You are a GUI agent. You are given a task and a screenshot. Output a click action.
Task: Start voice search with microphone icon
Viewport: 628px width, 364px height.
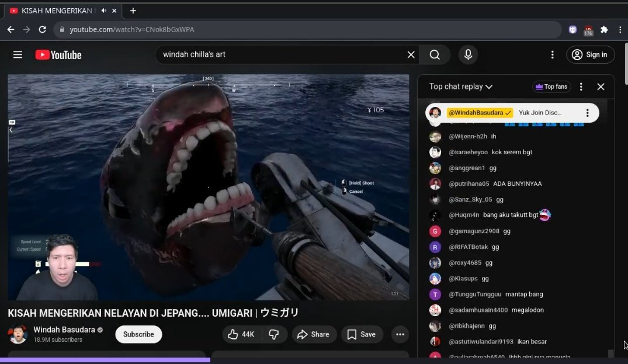468,54
